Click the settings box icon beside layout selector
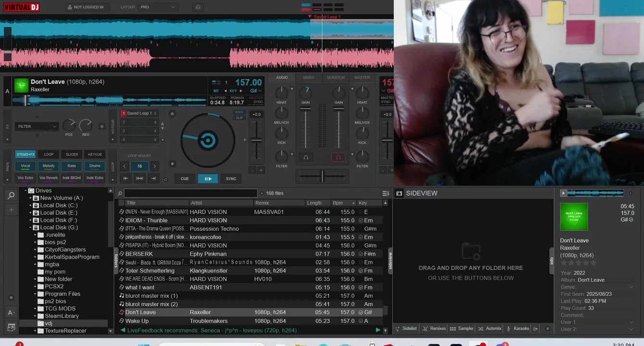The image size is (644, 346). (197, 7)
